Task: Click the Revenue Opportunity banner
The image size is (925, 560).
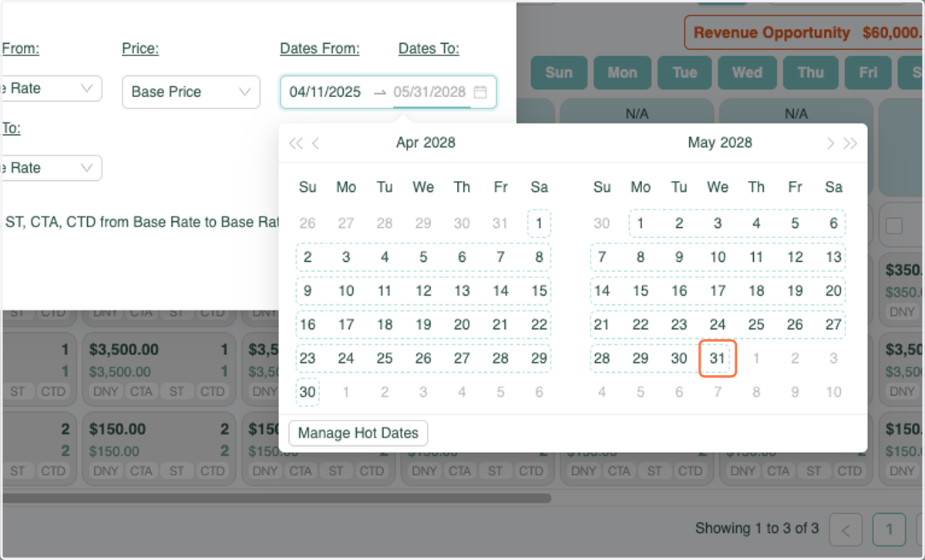Action: pyautogui.click(x=804, y=33)
